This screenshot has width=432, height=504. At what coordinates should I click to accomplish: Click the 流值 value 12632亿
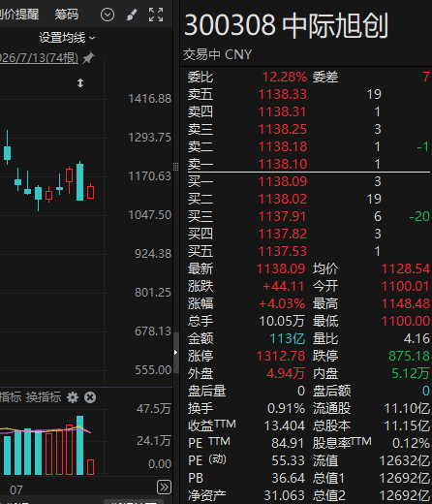405,460
